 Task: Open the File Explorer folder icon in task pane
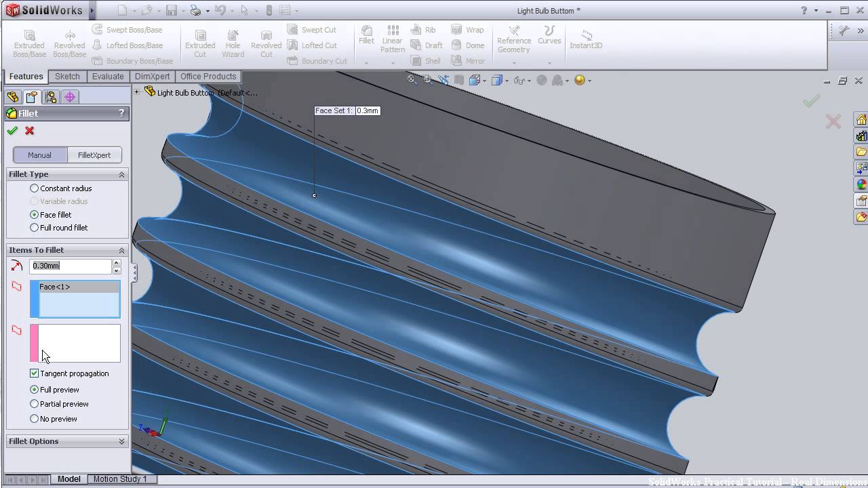(x=861, y=152)
